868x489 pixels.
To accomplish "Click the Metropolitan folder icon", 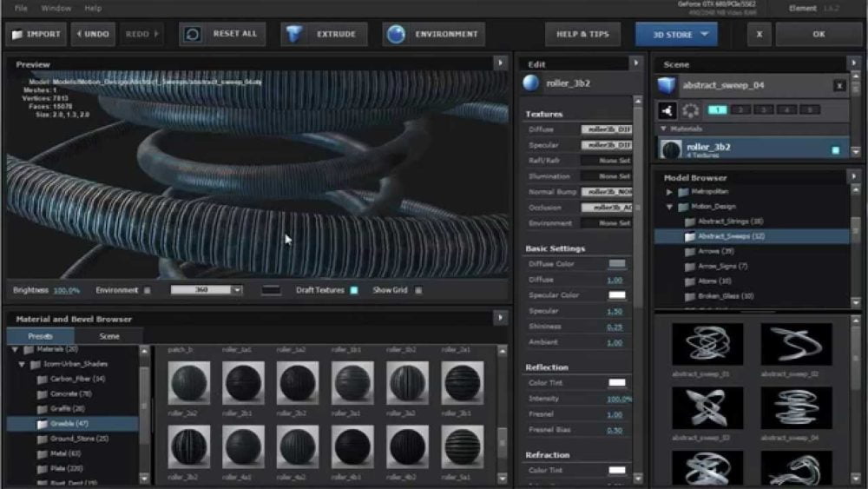I will pos(684,192).
